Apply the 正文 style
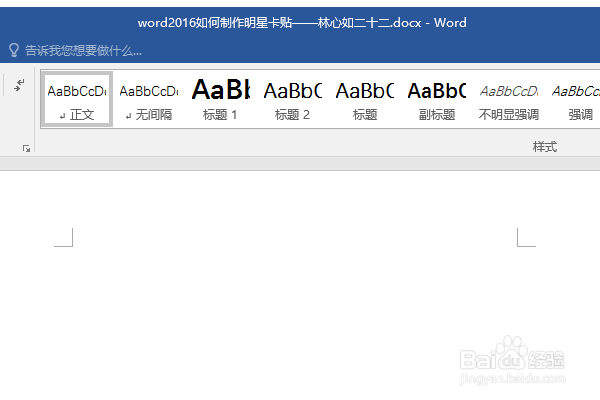Viewport: 600px width, 400px height. [77, 100]
